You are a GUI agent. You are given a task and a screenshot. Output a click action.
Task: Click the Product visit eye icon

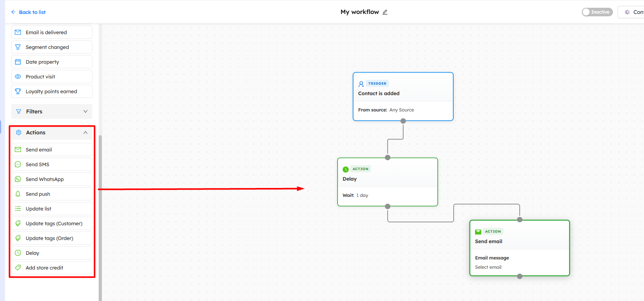click(x=18, y=77)
